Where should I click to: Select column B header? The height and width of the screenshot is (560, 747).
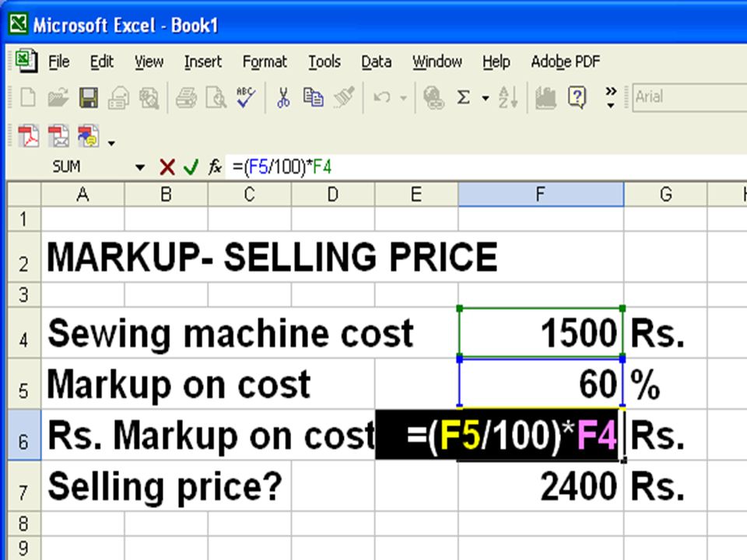[167, 194]
